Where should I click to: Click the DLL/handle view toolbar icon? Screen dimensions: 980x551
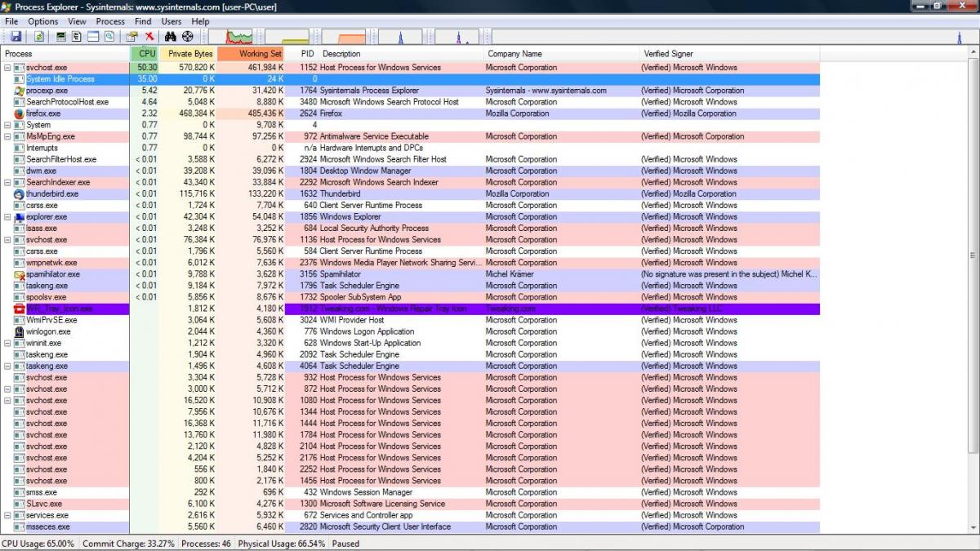109,37
